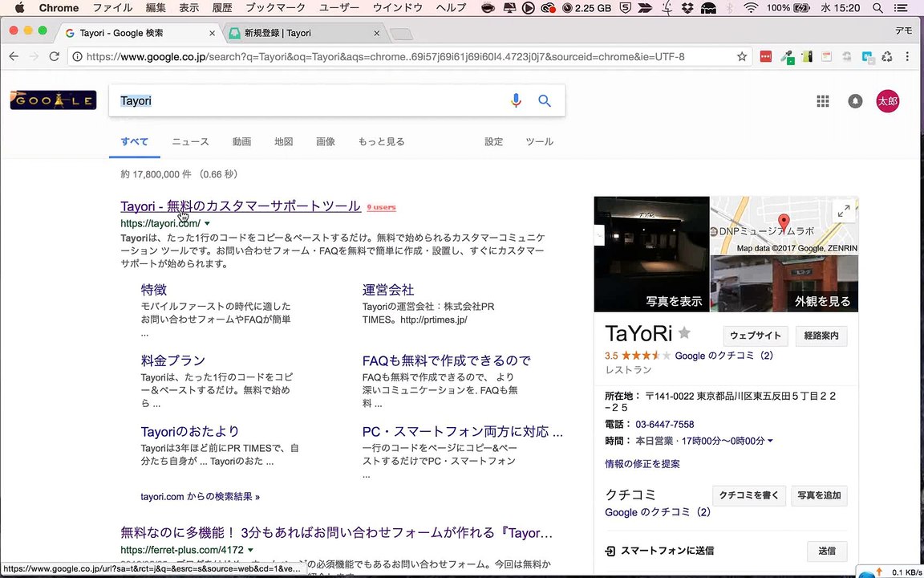Click tayori.com からの検索結果 link
The width and height of the screenshot is (924, 578).
click(x=201, y=497)
